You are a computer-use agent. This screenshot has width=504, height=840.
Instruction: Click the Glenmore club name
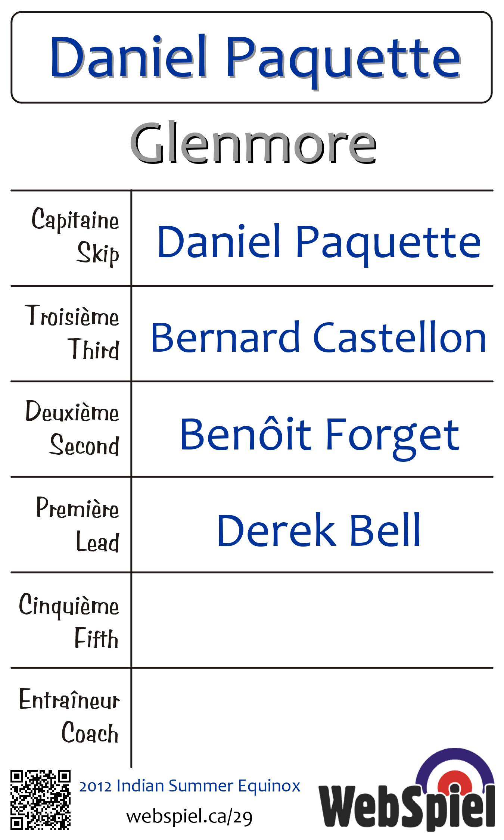coord(253,143)
